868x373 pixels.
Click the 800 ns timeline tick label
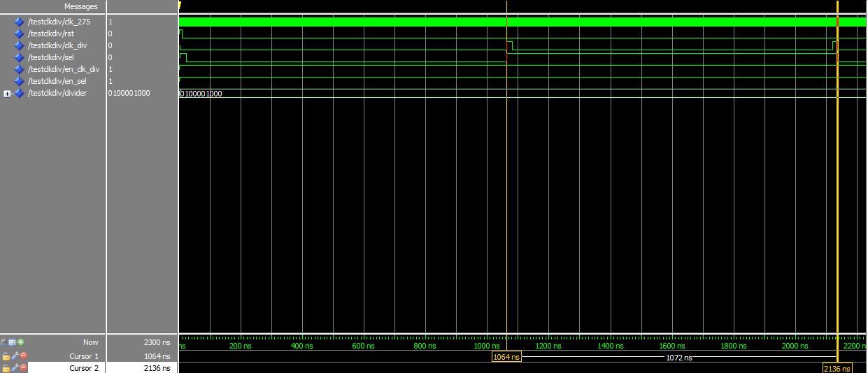tap(425, 346)
